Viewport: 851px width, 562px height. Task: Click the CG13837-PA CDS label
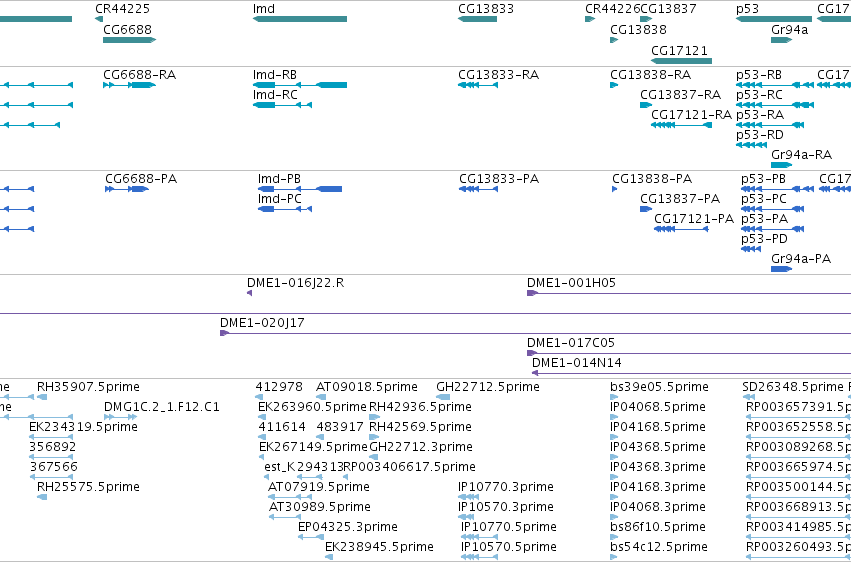(x=680, y=199)
